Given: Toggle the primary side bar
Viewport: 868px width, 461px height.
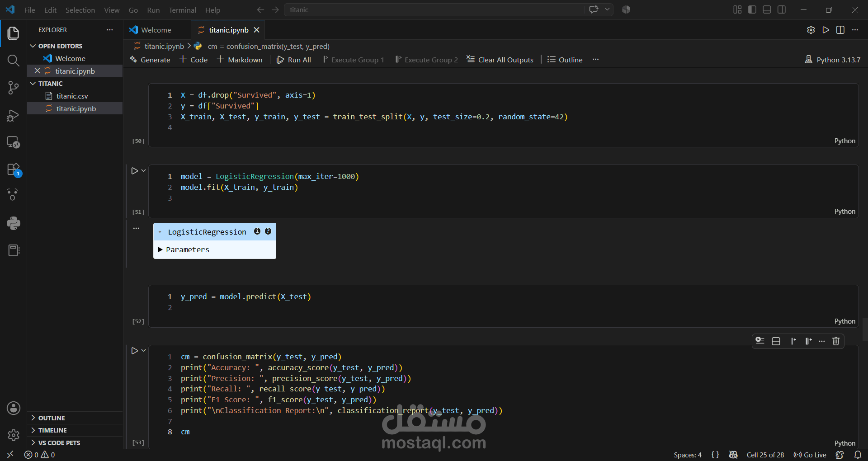Looking at the screenshot, I should [752, 9].
